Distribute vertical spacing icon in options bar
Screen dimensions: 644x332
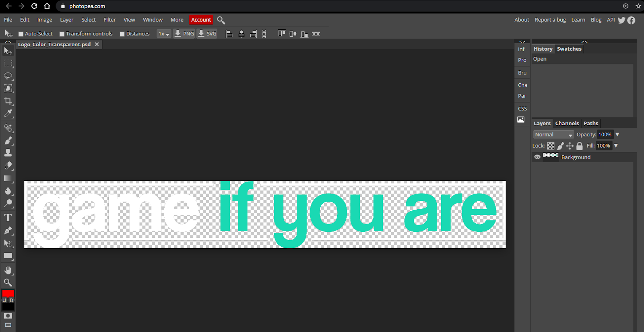(264, 34)
